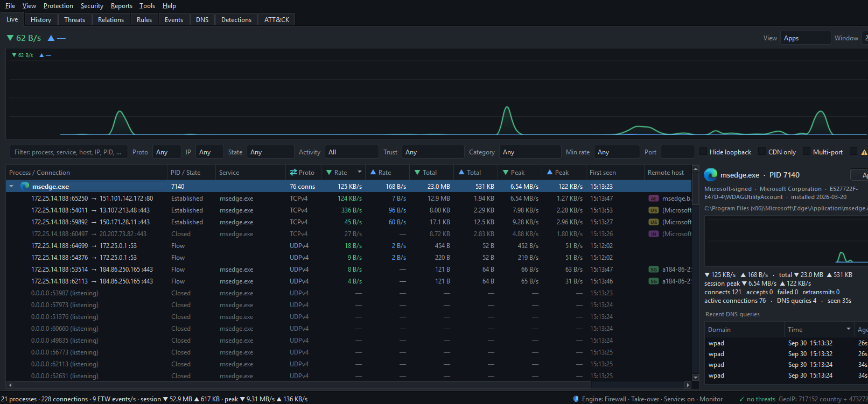
Task: Open the Activity filter dropdown set to All
Action: [x=352, y=152]
